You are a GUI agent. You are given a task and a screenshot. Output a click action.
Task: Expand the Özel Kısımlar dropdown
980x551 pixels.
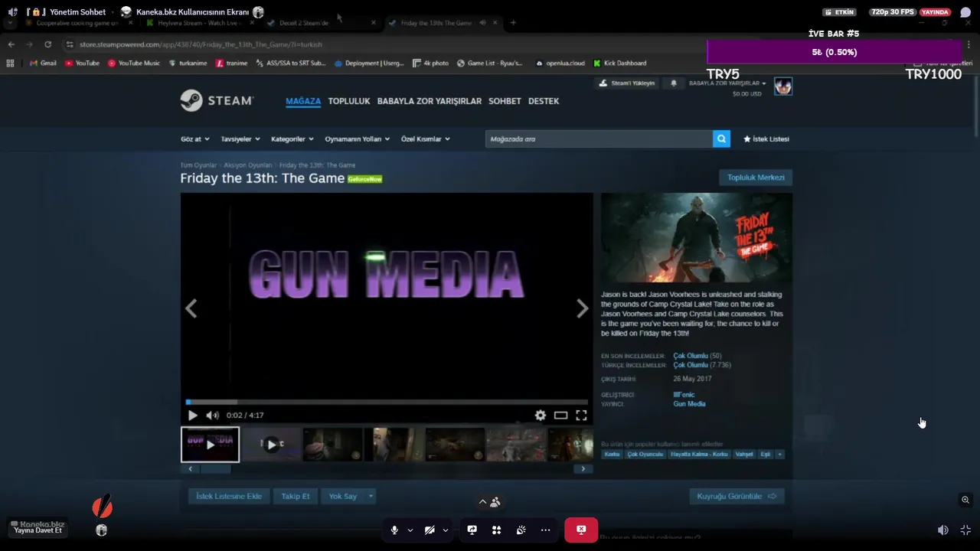coord(426,139)
